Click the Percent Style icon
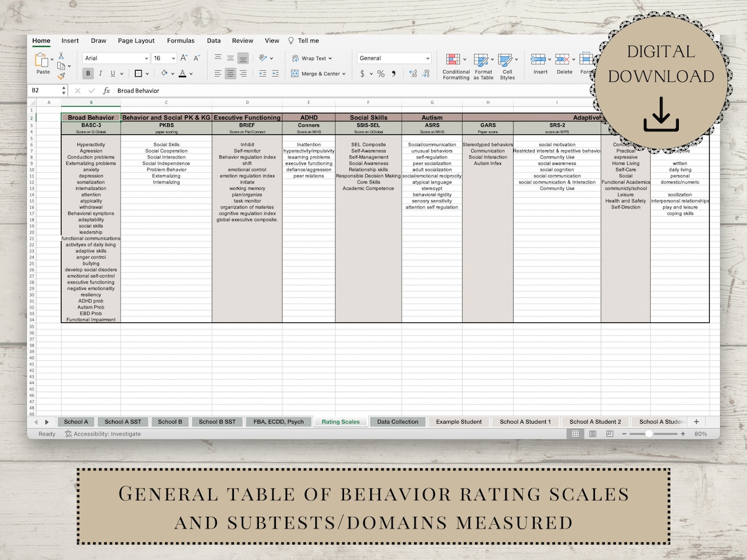Image resolution: width=747 pixels, height=560 pixels. (379, 73)
